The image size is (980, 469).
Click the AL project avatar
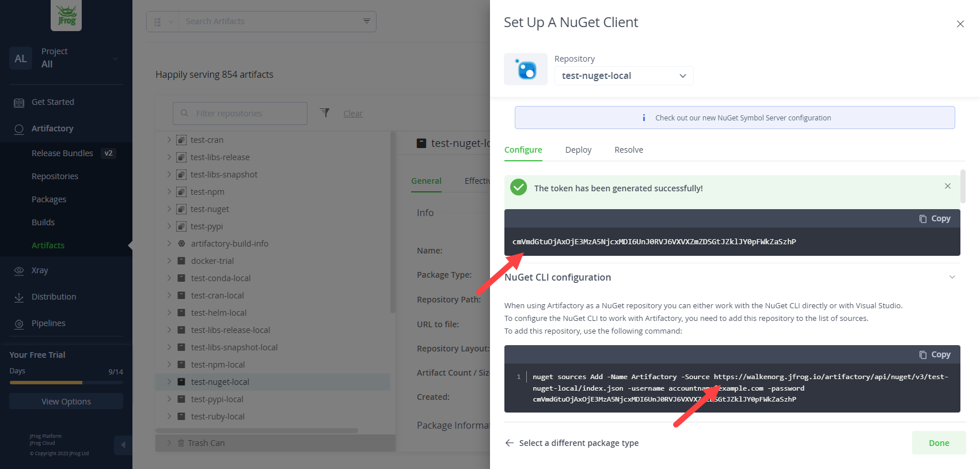point(21,58)
